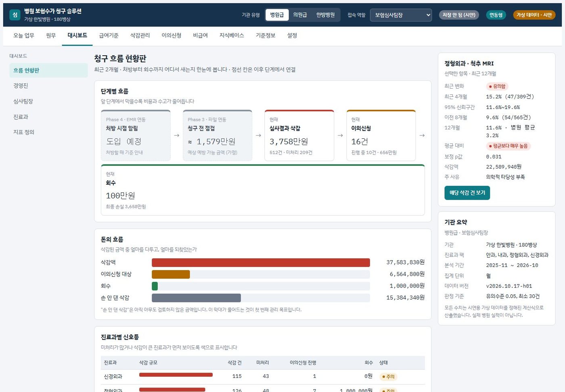Screen dimensions: 565x392
Task: Switch to the 대시보드 tab
Action: (77, 35)
